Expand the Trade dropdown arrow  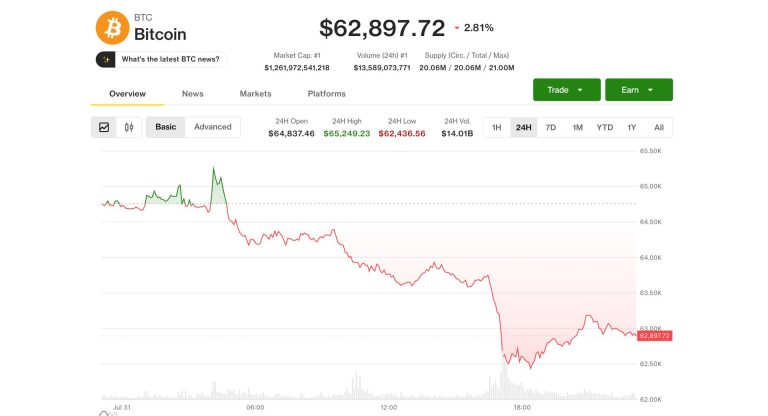coord(580,90)
